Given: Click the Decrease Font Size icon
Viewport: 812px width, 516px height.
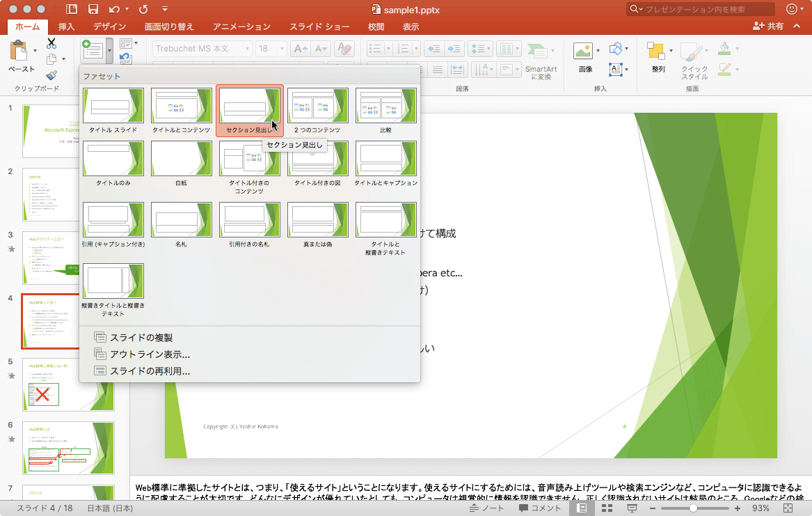Looking at the screenshot, I should point(321,49).
